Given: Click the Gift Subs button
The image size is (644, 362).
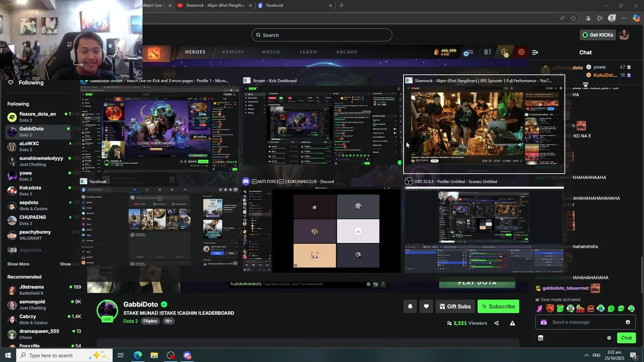Looking at the screenshot, I should click(455, 306).
